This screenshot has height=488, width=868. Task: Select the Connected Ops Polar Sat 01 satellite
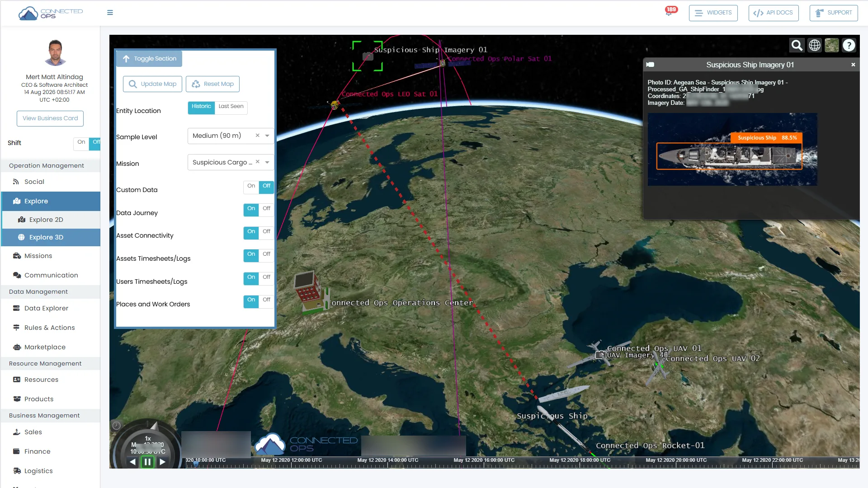[443, 63]
